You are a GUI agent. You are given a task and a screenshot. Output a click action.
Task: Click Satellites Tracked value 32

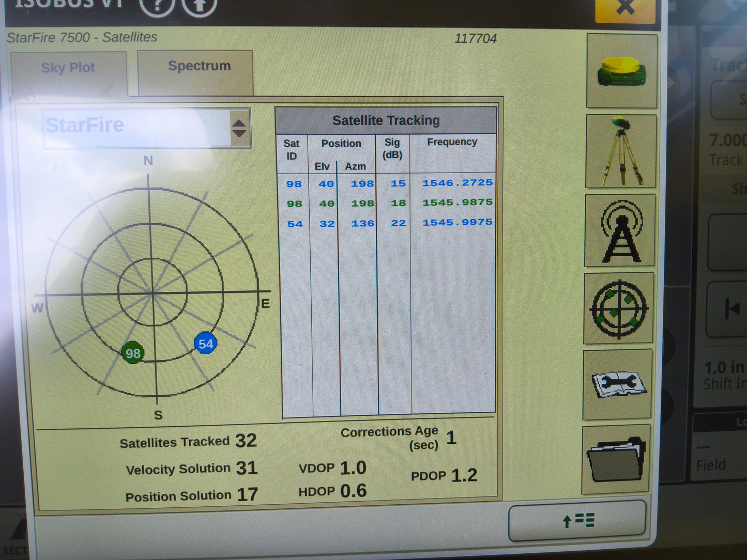click(x=246, y=441)
